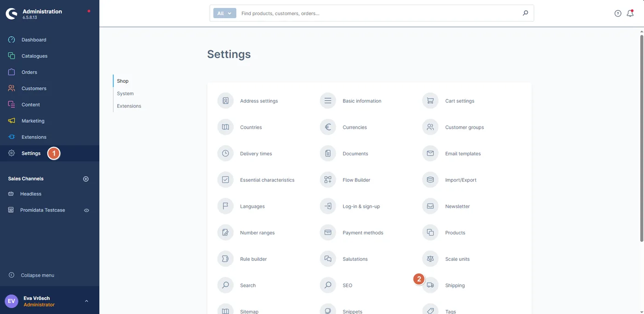Select Settings in sidebar
644x314 pixels.
point(50,153)
